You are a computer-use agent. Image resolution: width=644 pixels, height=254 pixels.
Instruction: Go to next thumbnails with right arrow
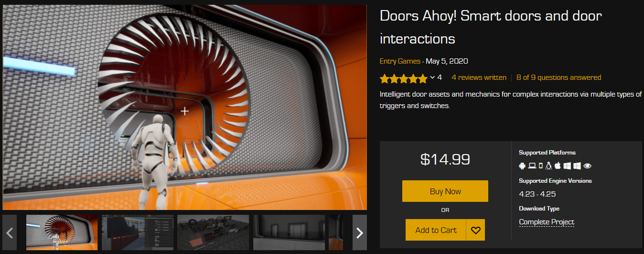coord(360,233)
